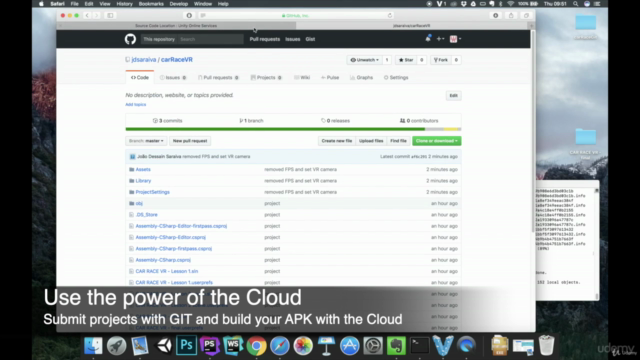Click the language color bar
Viewport: 640px width, 360px height.
coord(293,129)
